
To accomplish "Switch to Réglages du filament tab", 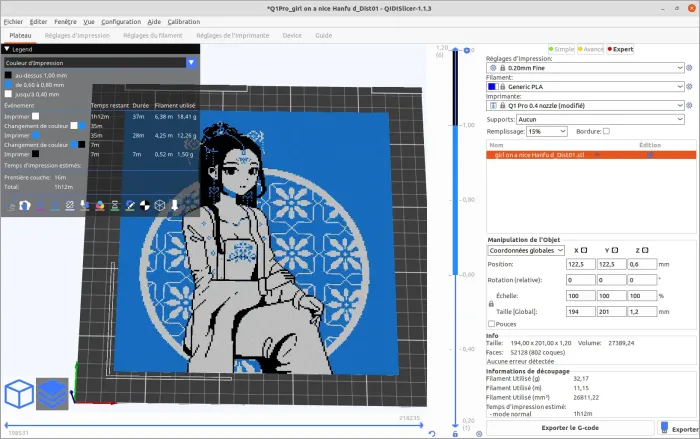I will (x=153, y=35).
